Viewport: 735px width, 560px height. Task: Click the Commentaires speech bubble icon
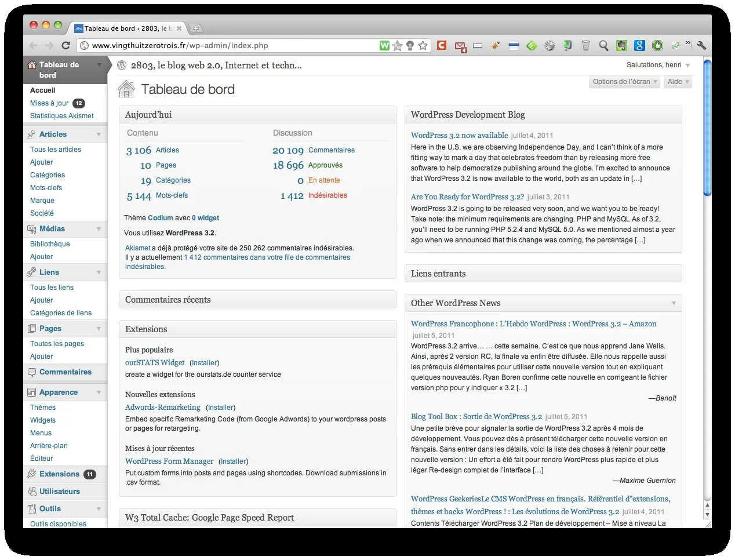31,372
